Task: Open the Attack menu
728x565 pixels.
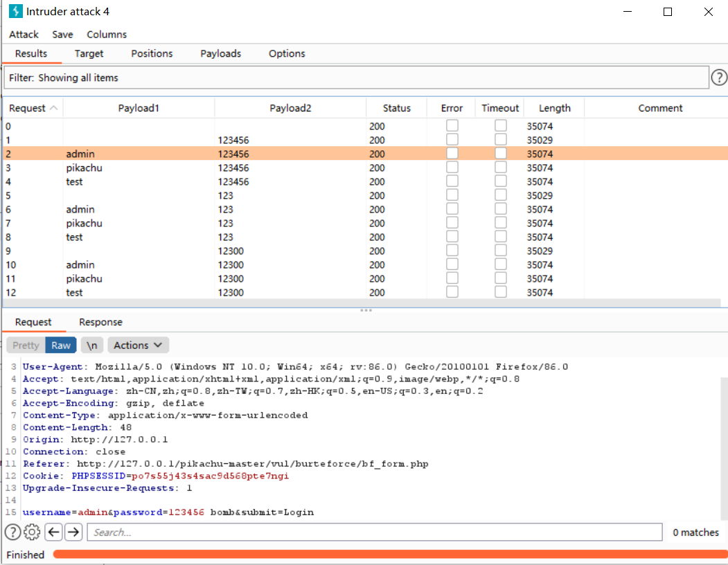Action: tap(24, 35)
